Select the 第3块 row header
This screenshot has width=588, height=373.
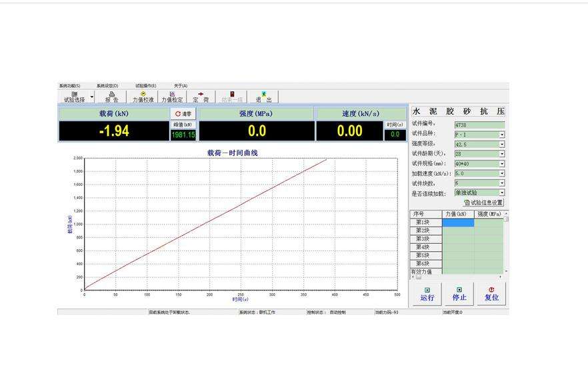tap(426, 239)
